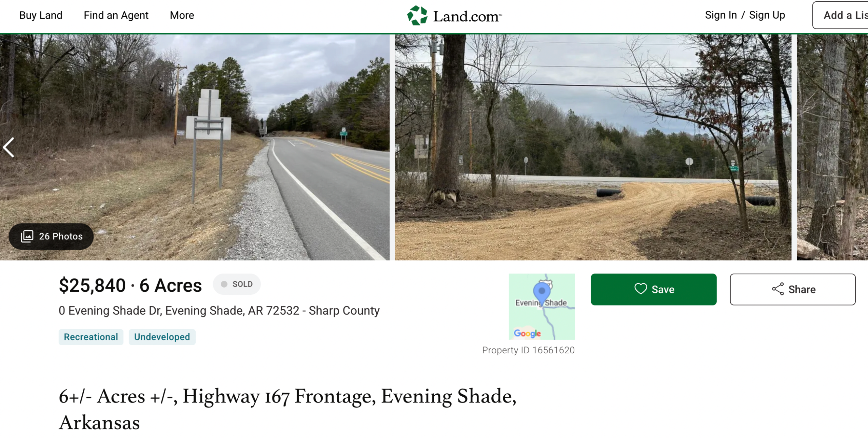The height and width of the screenshot is (438, 868).
Task: Click the Share button
Action: point(792,289)
